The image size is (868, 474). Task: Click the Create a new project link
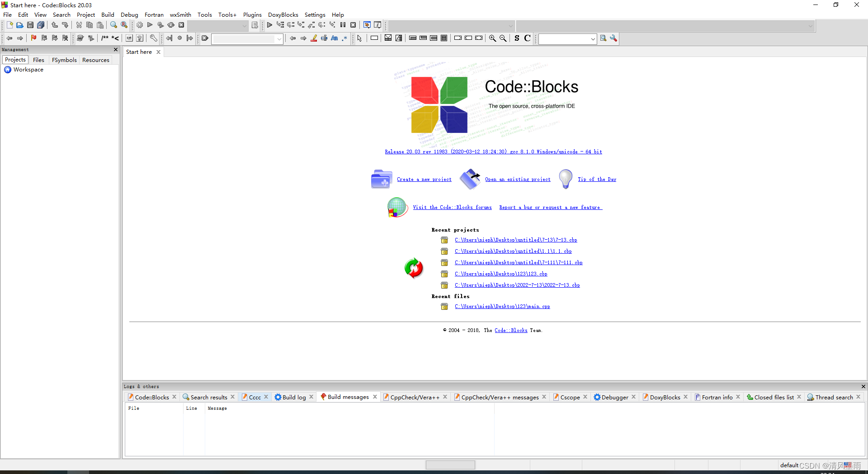coord(424,180)
